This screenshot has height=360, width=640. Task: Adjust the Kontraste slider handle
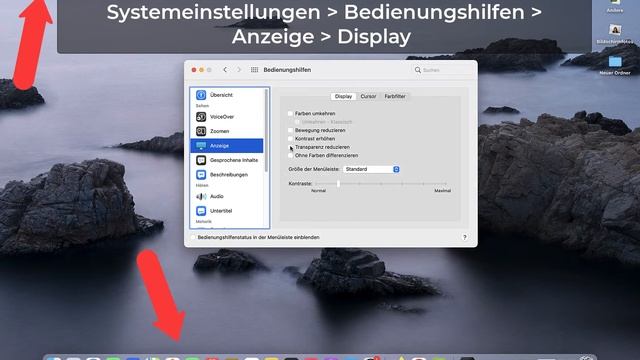pos(338,184)
